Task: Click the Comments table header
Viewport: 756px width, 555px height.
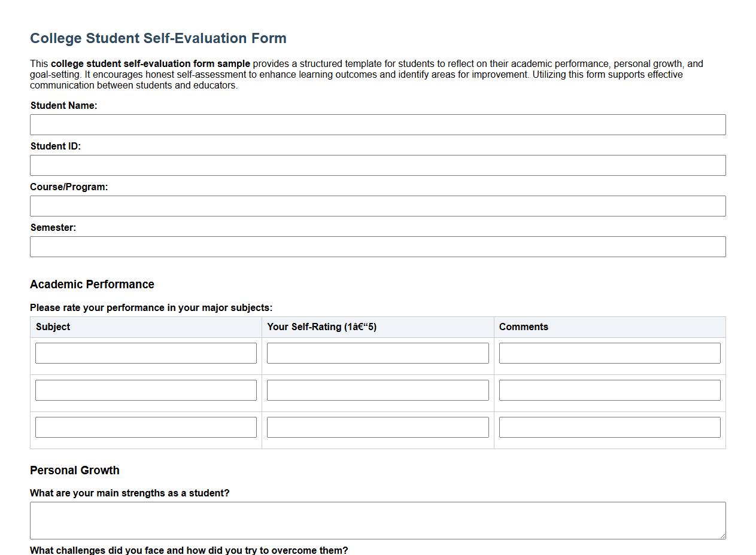Action: click(524, 327)
